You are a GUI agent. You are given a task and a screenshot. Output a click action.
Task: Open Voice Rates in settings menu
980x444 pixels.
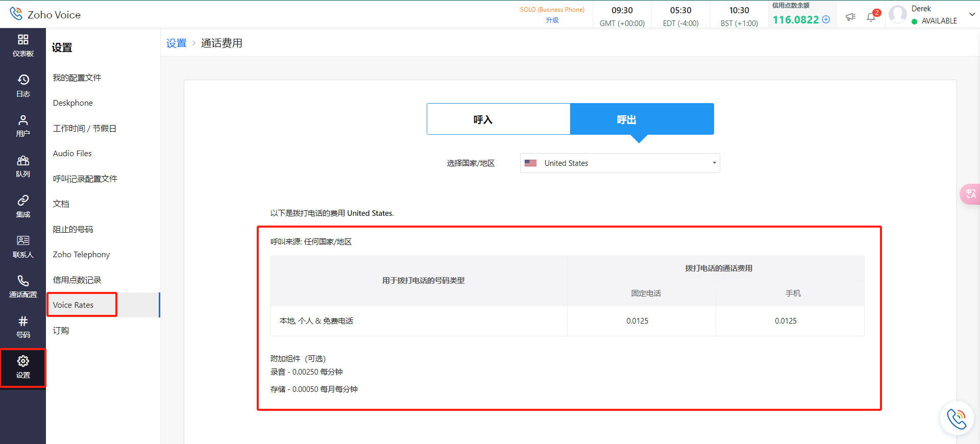(73, 305)
